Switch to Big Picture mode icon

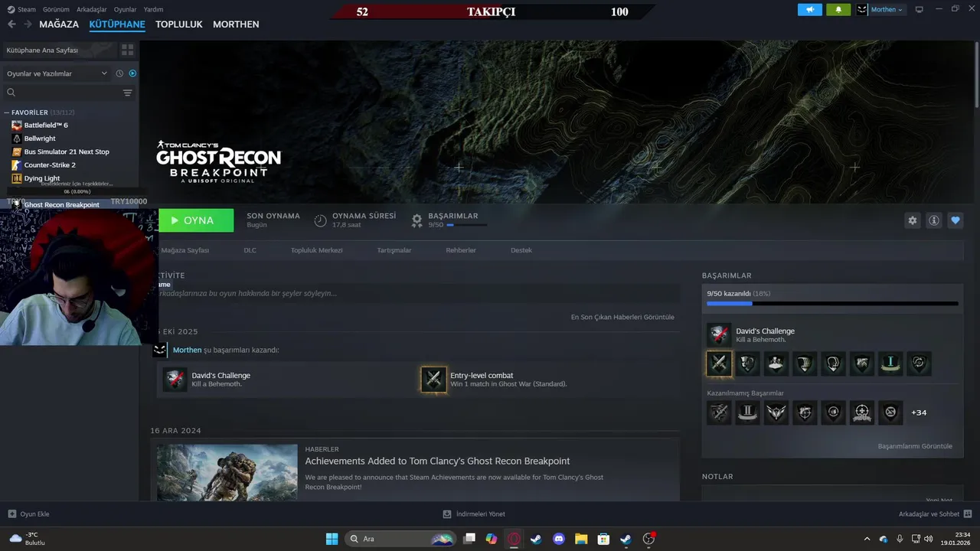coord(920,9)
